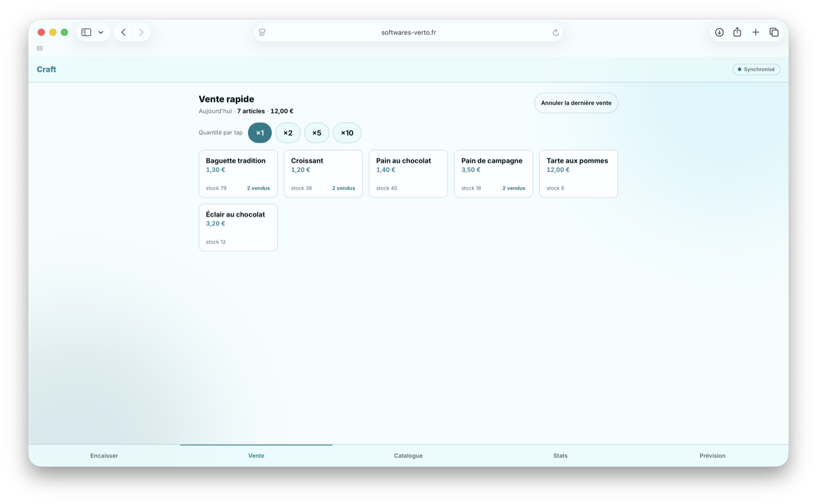Toggle the Safari sidebar icon
Screen dimensions: 817x504
[x=86, y=33]
